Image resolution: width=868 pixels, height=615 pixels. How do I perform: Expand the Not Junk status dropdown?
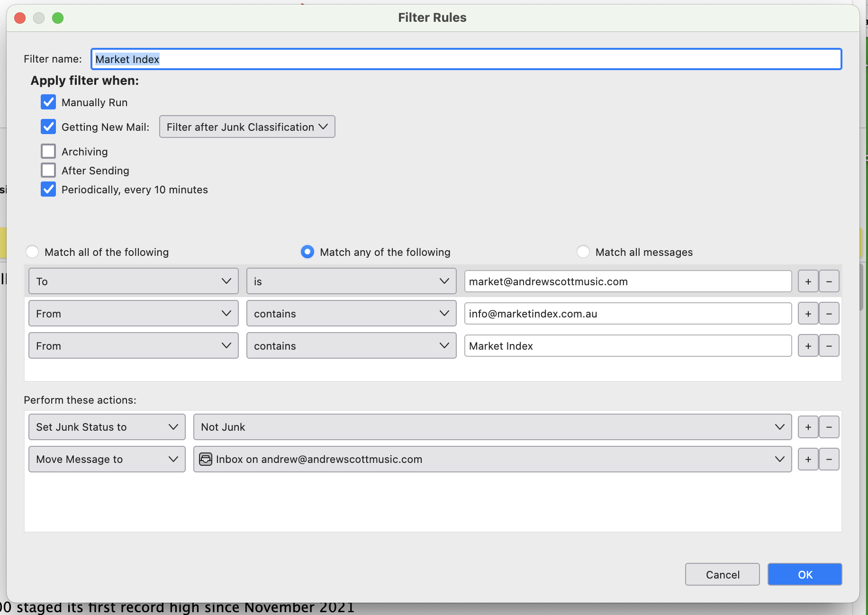point(492,427)
